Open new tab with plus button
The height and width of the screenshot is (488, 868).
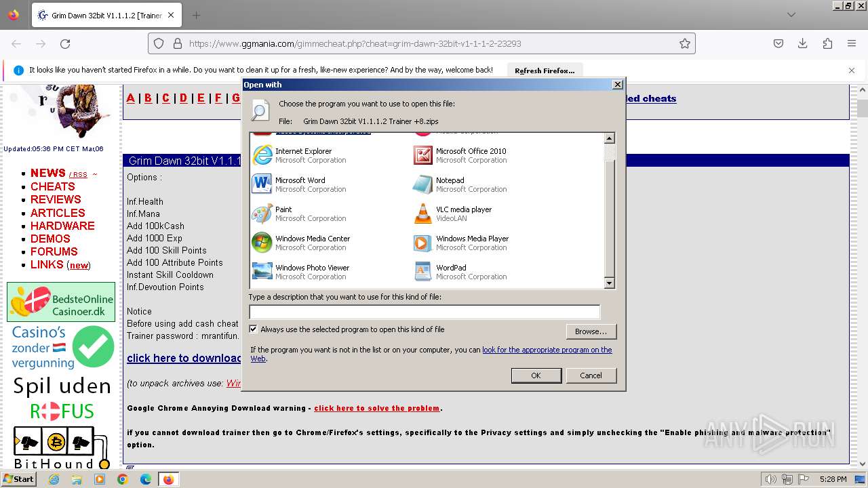(x=196, y=15)
